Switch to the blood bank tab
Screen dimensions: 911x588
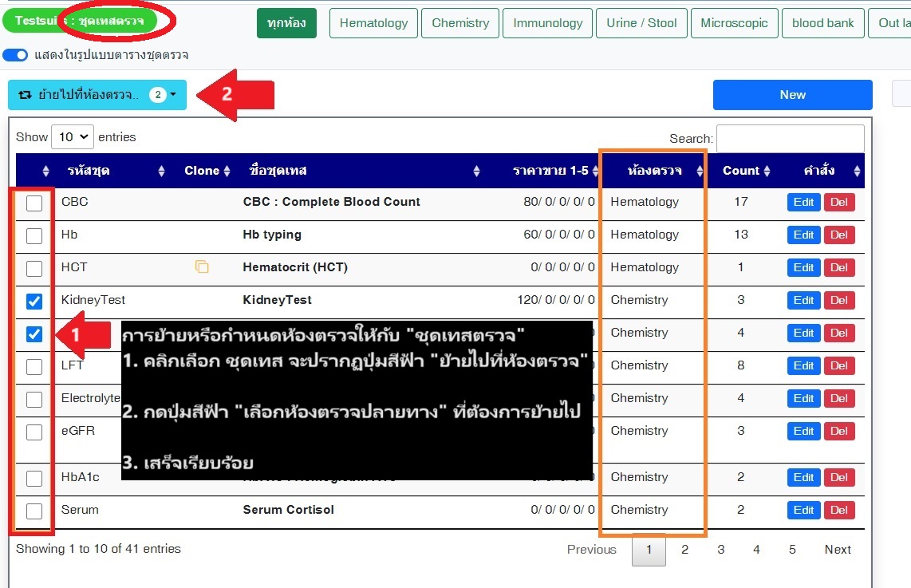pos(822,23)
